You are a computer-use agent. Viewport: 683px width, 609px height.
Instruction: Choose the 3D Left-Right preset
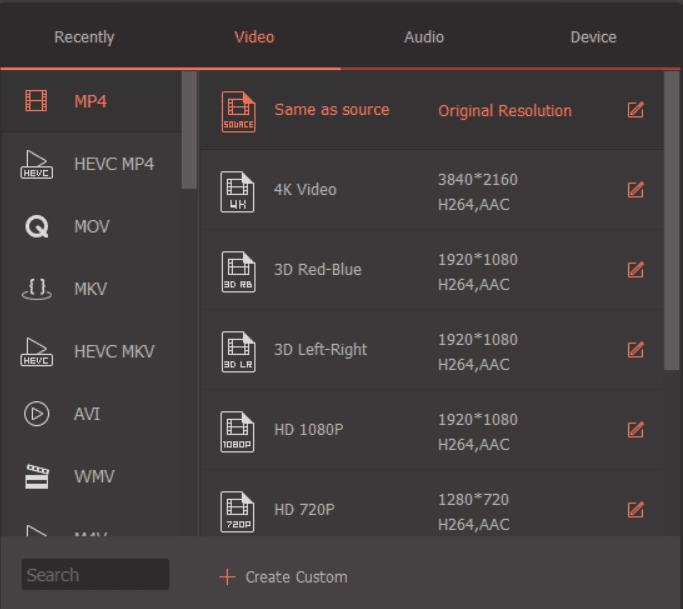(x=320, y=350)
